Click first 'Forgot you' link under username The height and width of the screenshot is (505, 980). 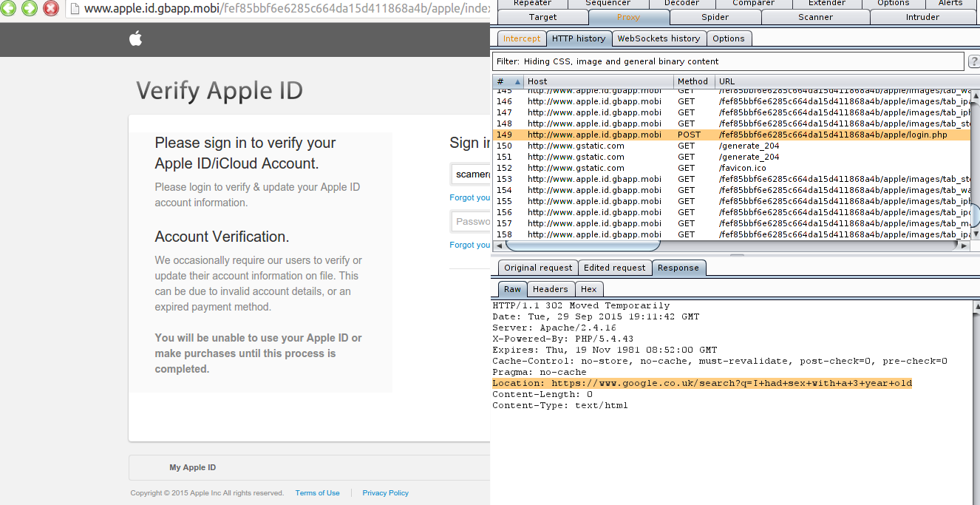coord(470,197)
